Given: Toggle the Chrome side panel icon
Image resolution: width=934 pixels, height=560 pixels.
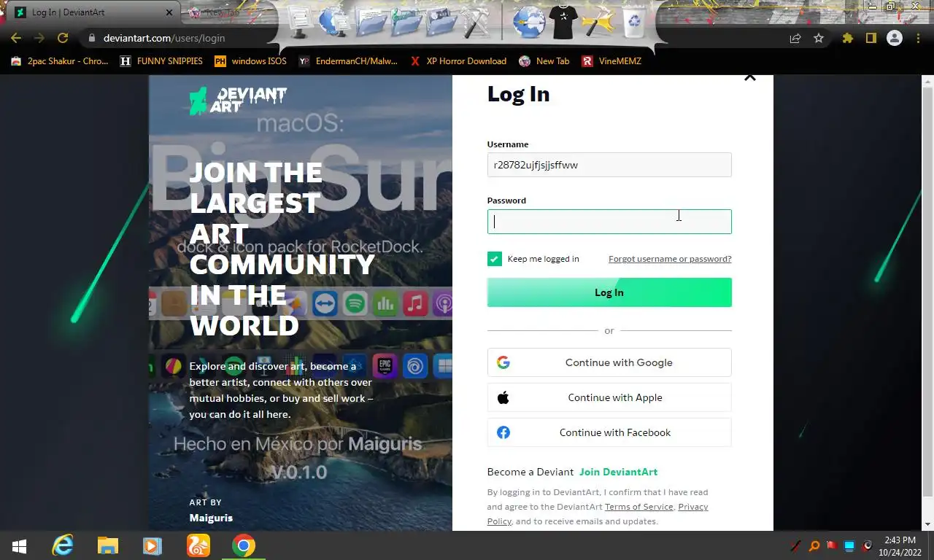Looking at the screenshot, I should tap(871, 38).
